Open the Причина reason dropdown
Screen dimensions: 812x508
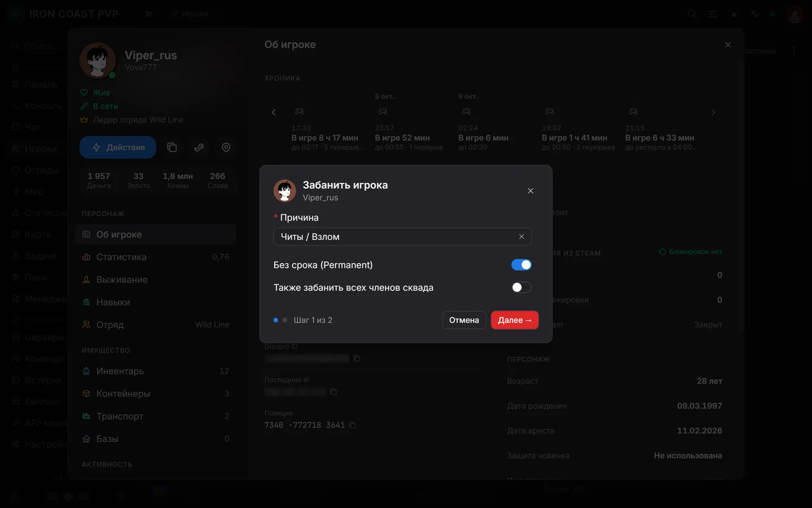point(402,237)
